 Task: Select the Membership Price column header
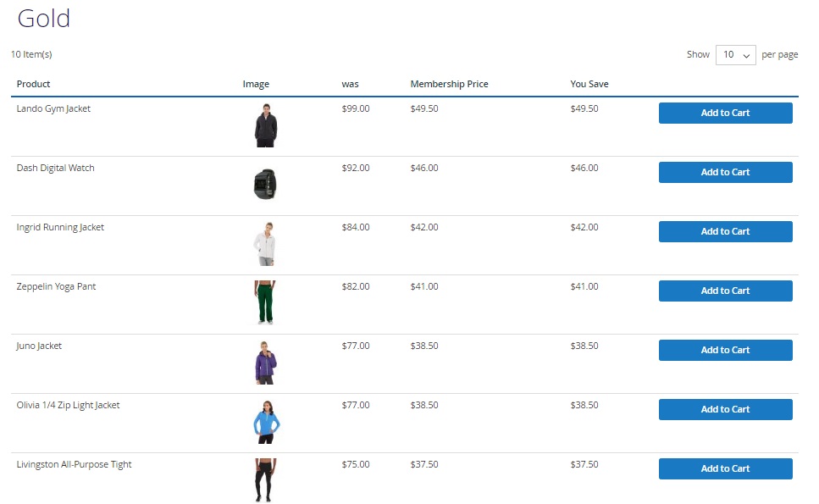pyautogui.click(x=449, y=84)
